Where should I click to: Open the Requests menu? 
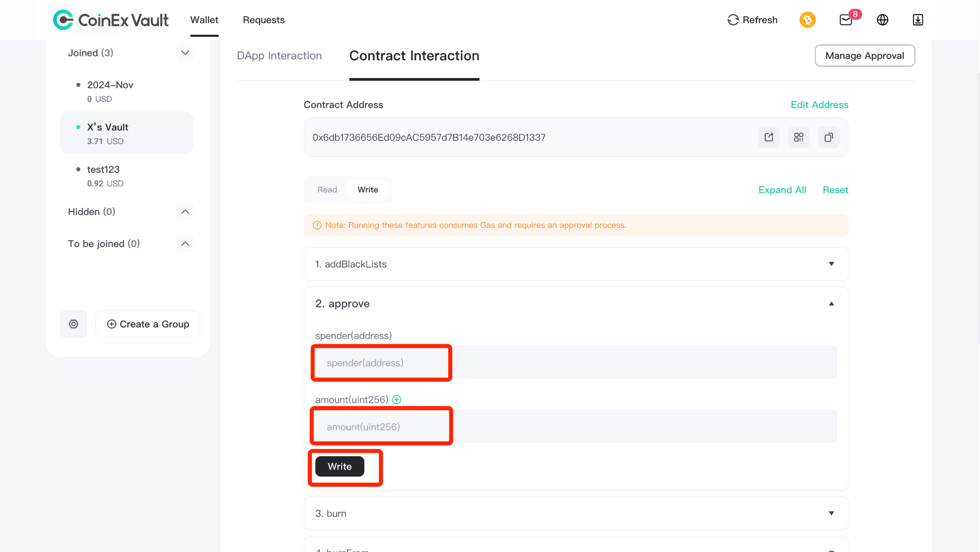264,20
